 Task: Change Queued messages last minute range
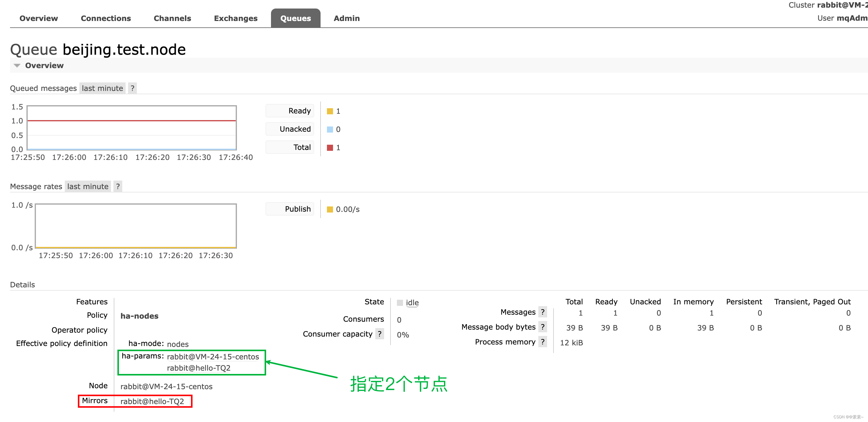point(102,88)
